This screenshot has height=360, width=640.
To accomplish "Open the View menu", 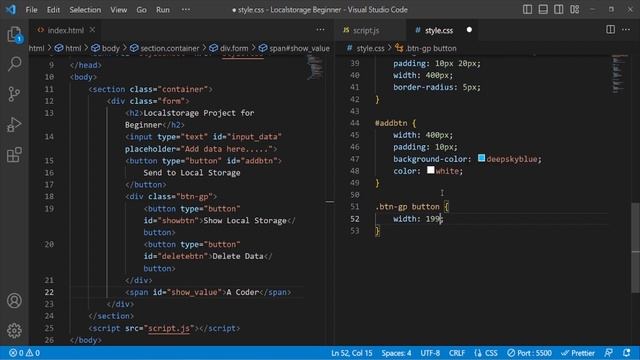I will [x=118, y=9].
